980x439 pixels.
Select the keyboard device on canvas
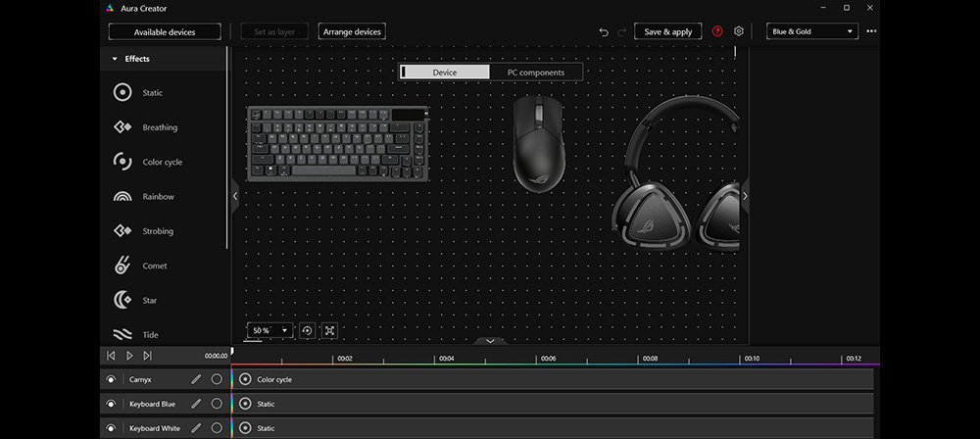[x=338, y=144]
